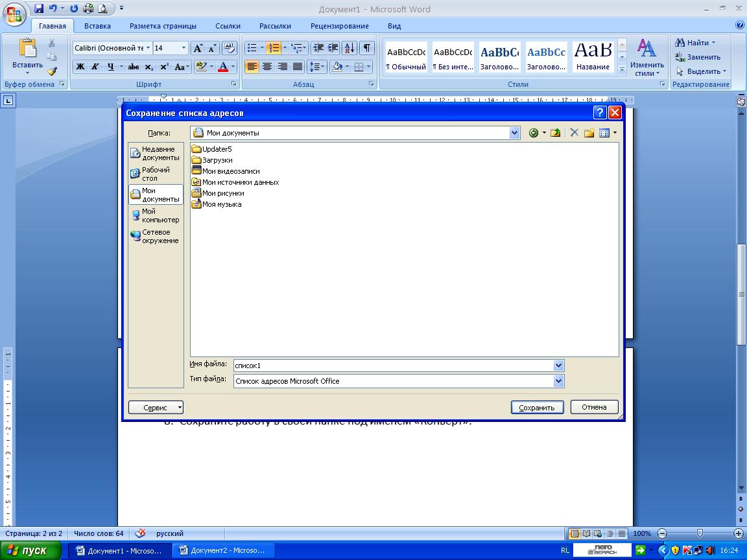Image resolution: width=747 pixels, height=560 pixels.
Task: Click the Shrink Font icon
Action: (213, 48)
